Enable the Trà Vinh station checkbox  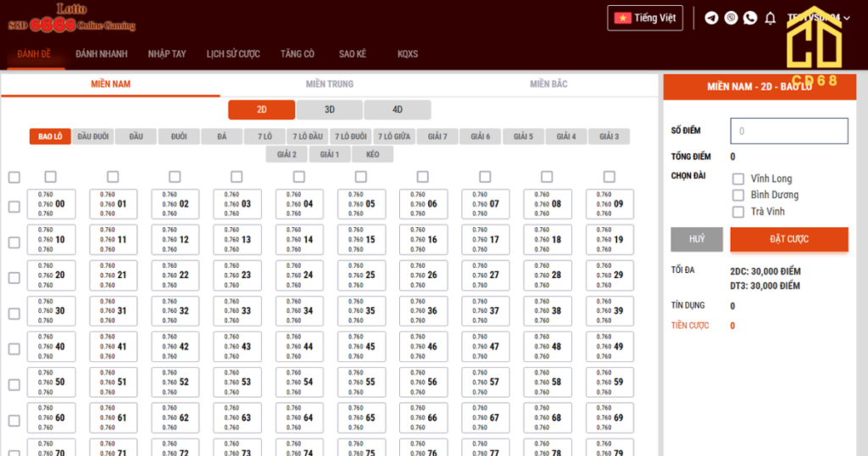(738, 212)
